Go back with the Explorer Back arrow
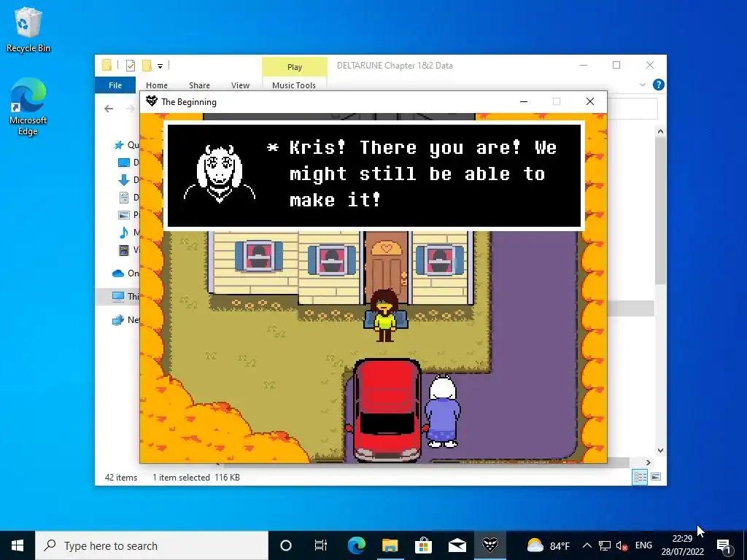The height and width of the screenshot is (560, 747). [109, 109]
